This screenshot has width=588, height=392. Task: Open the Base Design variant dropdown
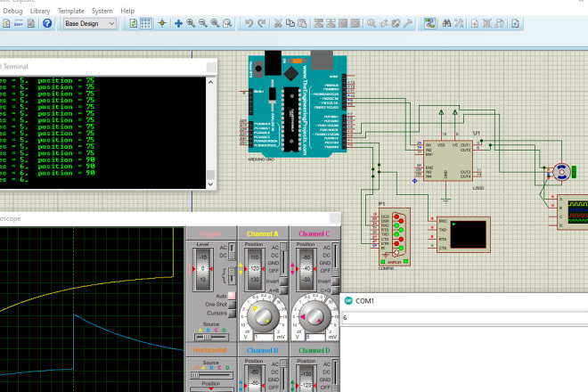[x=89, y=24]
